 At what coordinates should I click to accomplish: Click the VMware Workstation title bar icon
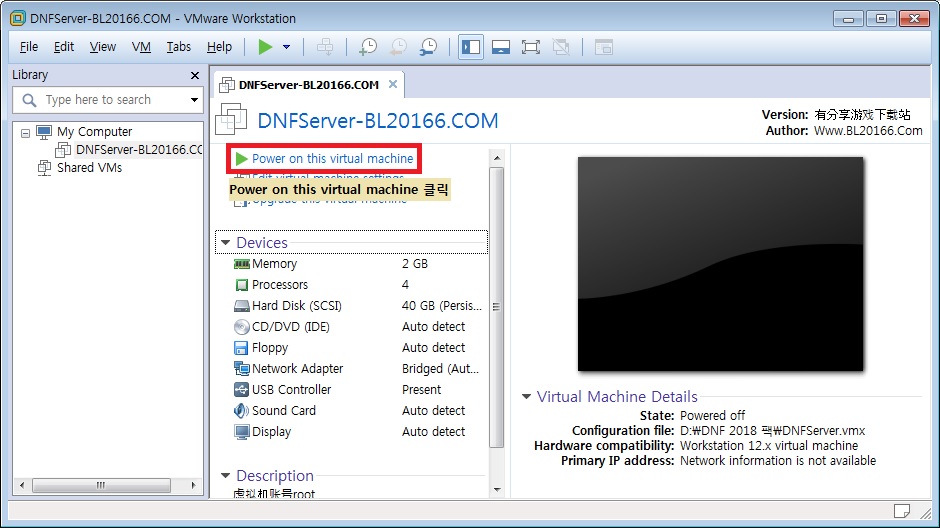coord(18,18)
